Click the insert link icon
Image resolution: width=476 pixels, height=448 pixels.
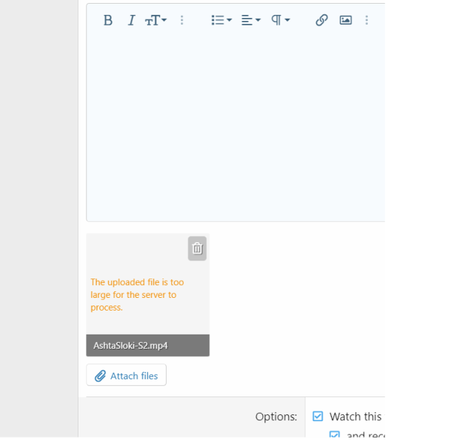pos(321,20)
